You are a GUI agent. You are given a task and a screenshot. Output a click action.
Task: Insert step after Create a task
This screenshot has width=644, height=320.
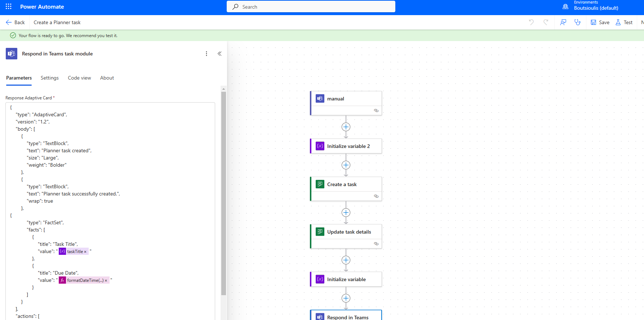346,213
